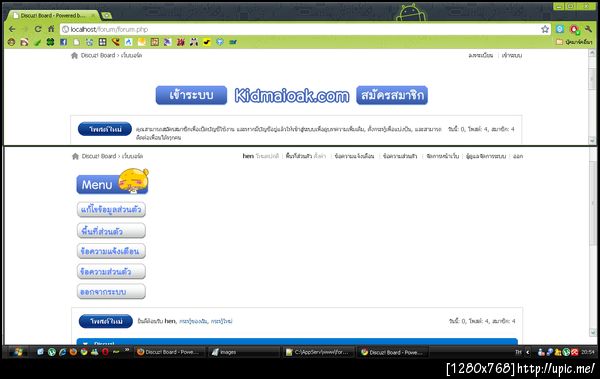Switch to the Discuz! Board browser tab
Image resolution: width=600 pixels, height=379 pixels.
(x=53, y=16)
